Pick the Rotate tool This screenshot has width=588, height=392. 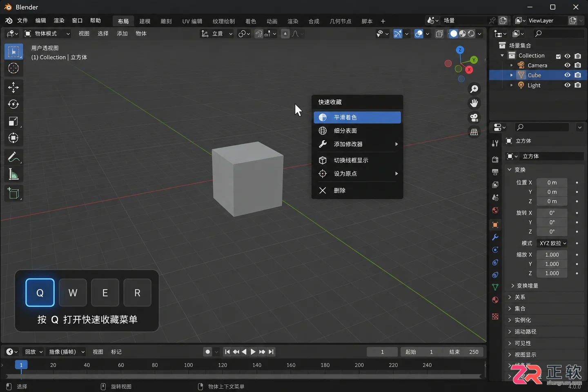click(13, 104)
